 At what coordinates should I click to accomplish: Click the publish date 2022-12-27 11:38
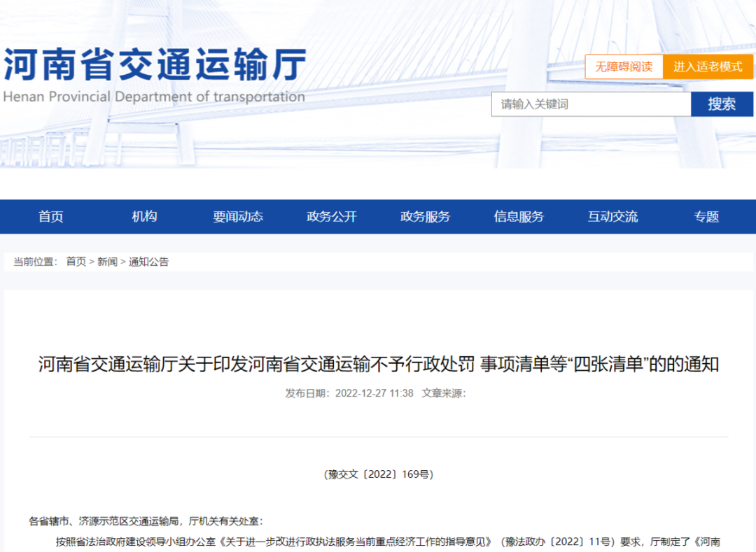(374, 393)
